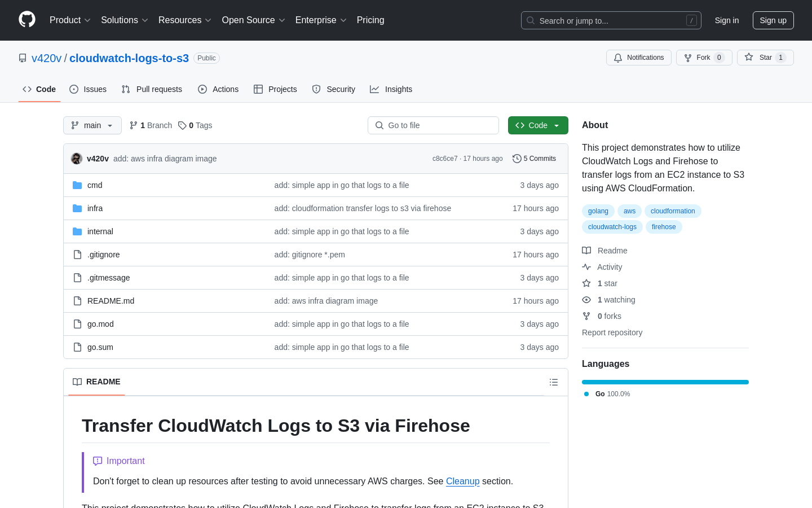Click the star icon next to 1 star

[586, 283]
